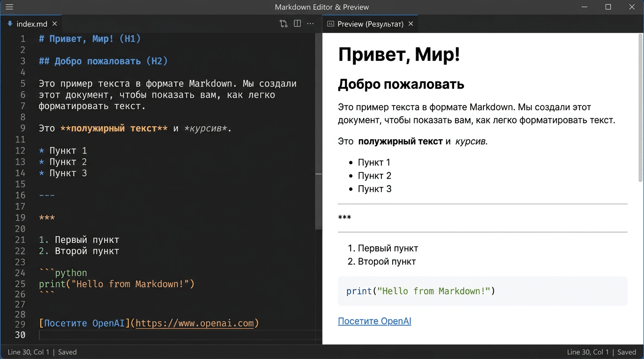
Task: Follow the Посетите OpenAI link in preview
Action: 374,321
